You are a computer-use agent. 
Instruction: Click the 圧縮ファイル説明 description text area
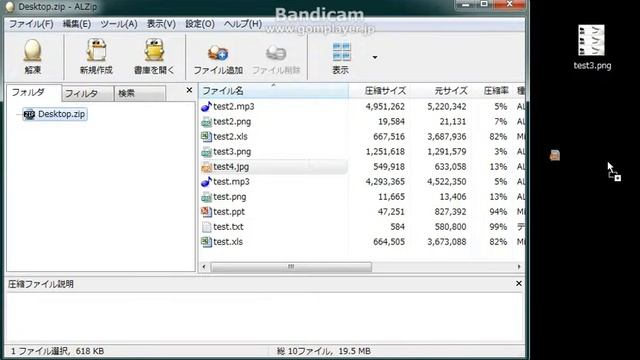click(x=264, y=318)
